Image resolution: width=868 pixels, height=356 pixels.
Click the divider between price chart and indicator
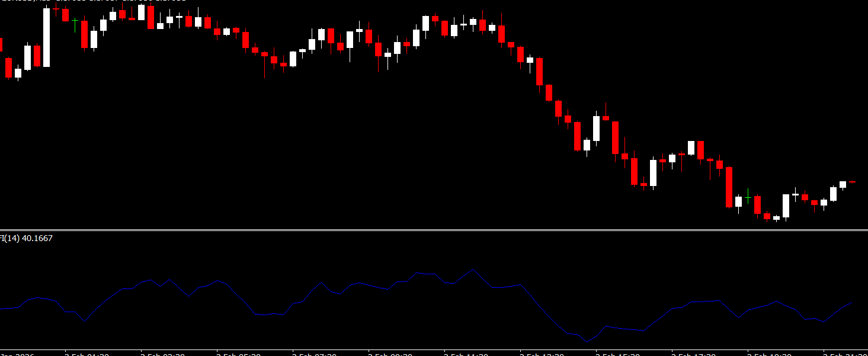coord(434,229)
